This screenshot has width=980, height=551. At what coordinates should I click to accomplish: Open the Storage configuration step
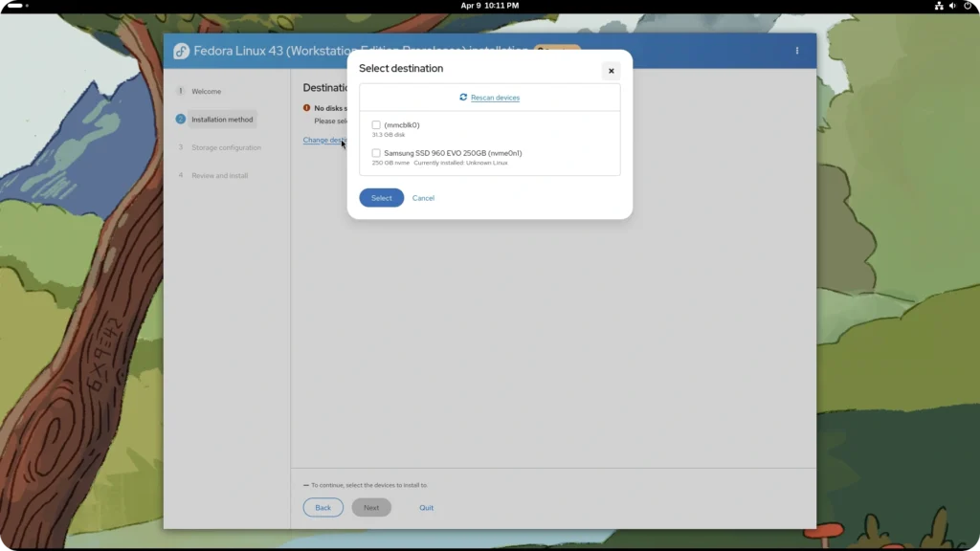tap(226, 147)
